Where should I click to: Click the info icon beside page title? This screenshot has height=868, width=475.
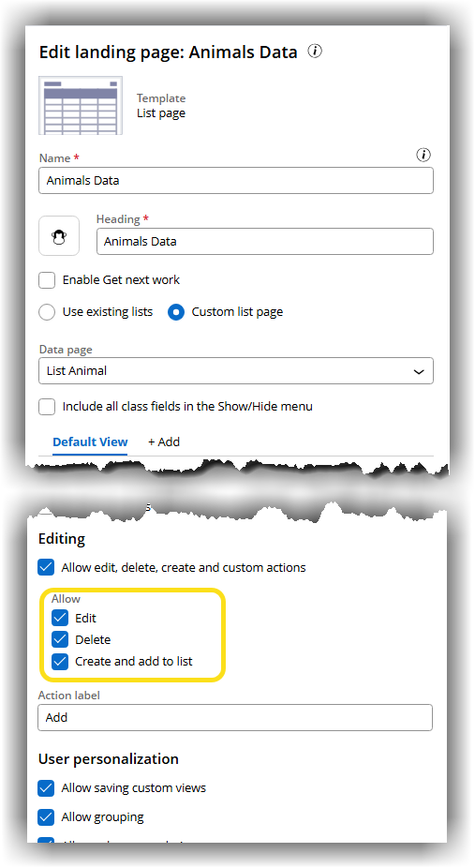coord(315,52)
